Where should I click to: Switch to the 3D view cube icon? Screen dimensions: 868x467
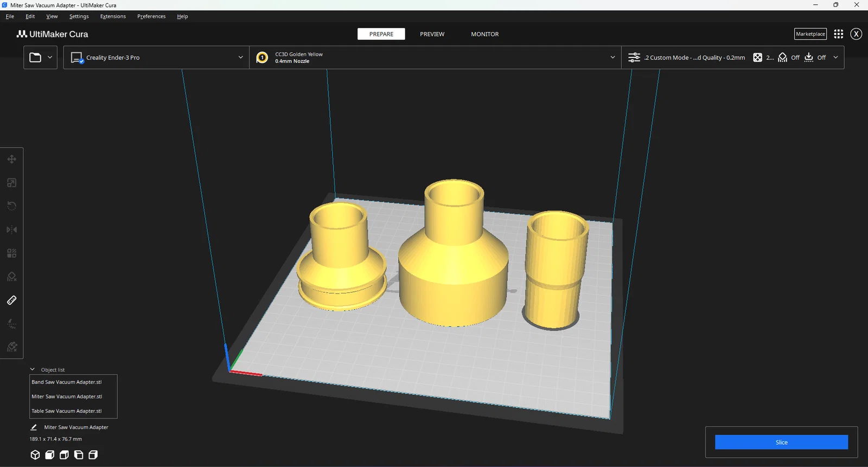(x=35, y=455)
